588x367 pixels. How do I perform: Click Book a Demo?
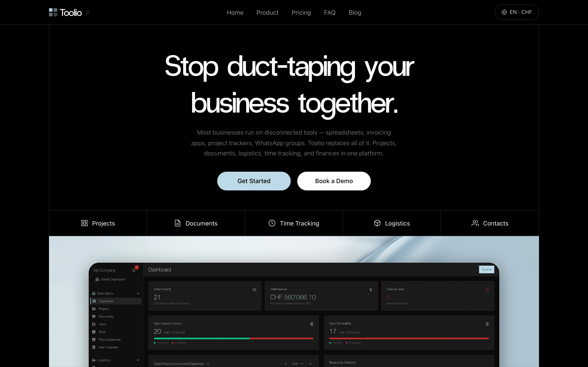(x=334, y=181)
